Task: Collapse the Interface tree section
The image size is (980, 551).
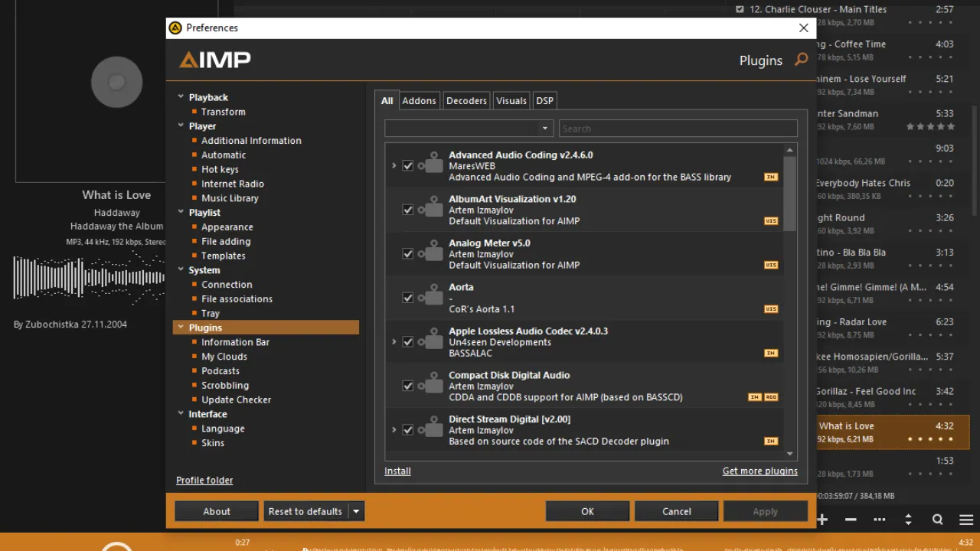Action: (181, 414)
